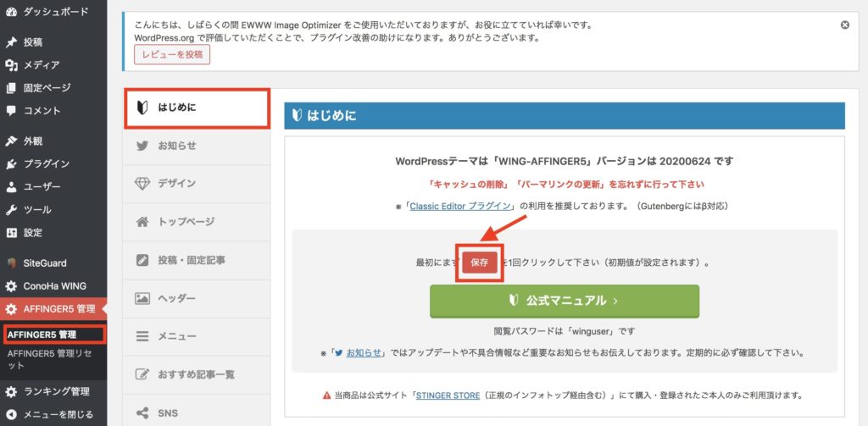The image size is (868, 426).
Task: Click the pushpin icon beside 投稿
Action: point(11,42)
